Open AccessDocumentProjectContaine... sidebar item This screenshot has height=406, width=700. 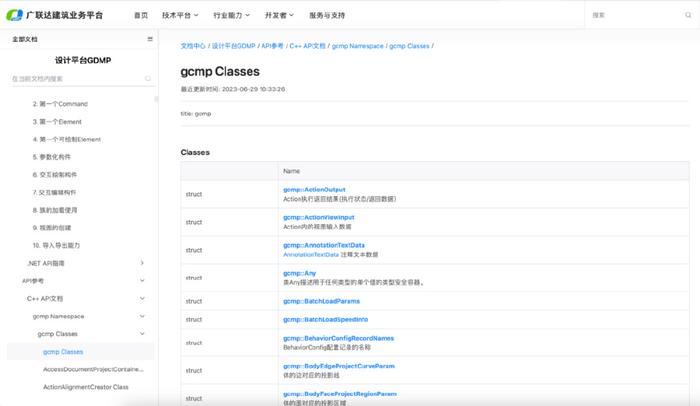(93, 369)
